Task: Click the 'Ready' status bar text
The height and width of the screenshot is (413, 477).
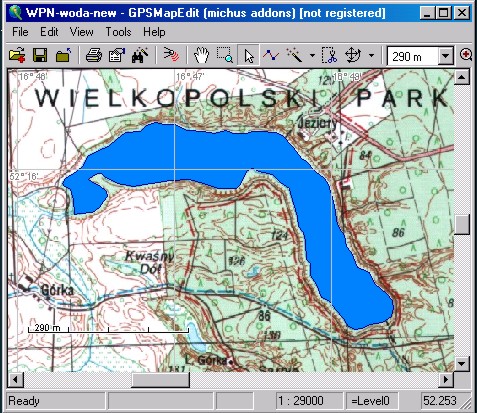Action: tap(24, 401)
